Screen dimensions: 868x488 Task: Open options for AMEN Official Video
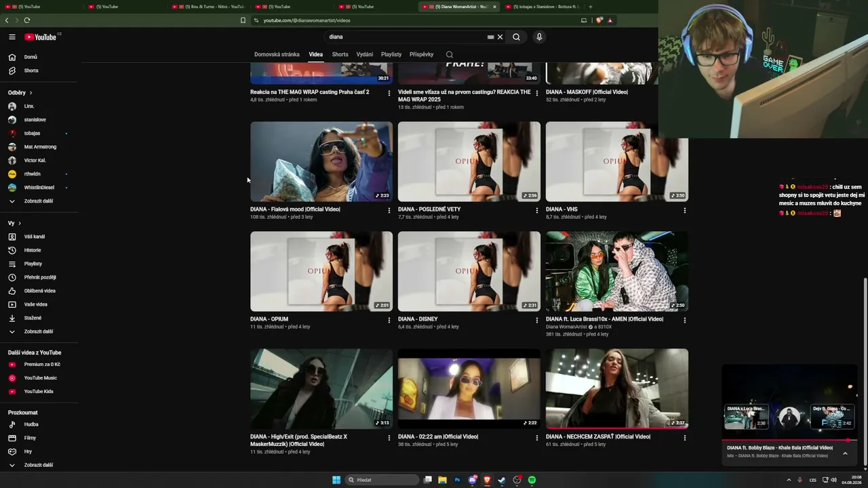point(685,320)
